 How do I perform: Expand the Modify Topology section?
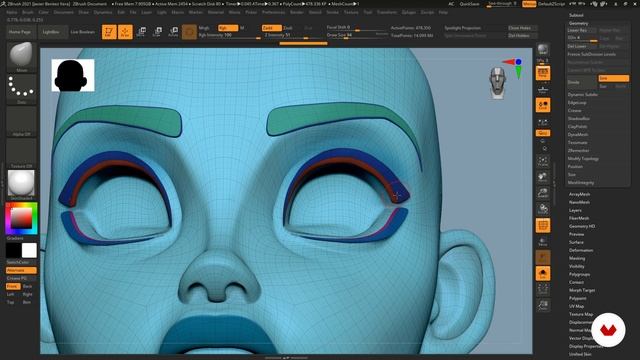(x=583, y=158)
